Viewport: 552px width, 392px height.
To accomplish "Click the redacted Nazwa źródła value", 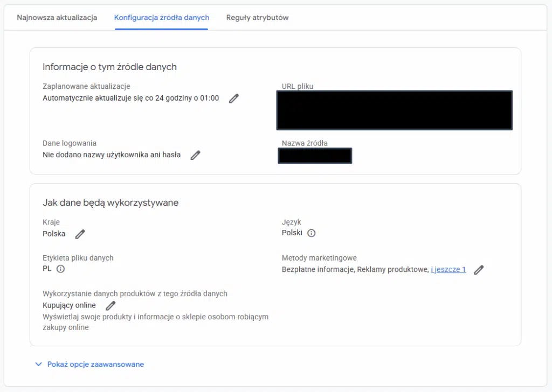I will pyautogui.click(x=315, y=156).
